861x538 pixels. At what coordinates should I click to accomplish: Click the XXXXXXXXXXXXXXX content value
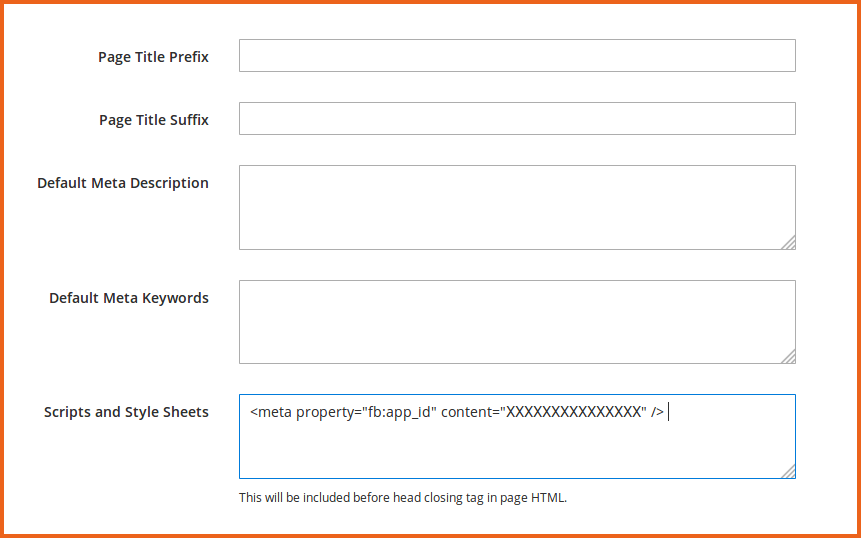pos(572,412)
